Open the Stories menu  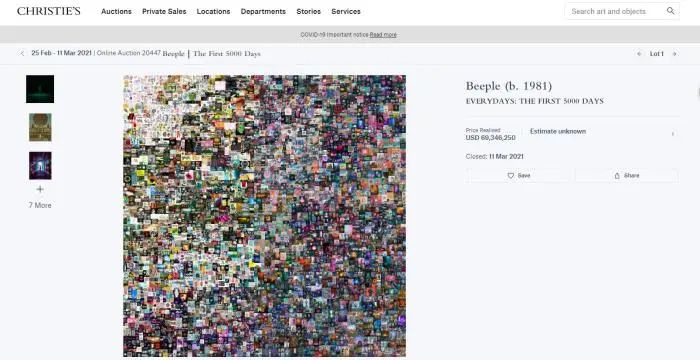(308, 12)
